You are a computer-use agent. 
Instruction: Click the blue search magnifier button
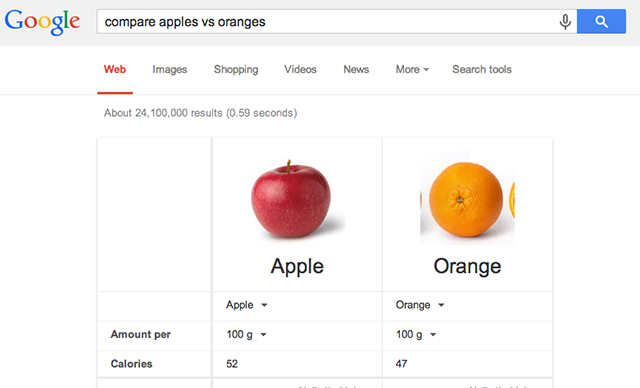pyautogui.click(x=601, y=21)
